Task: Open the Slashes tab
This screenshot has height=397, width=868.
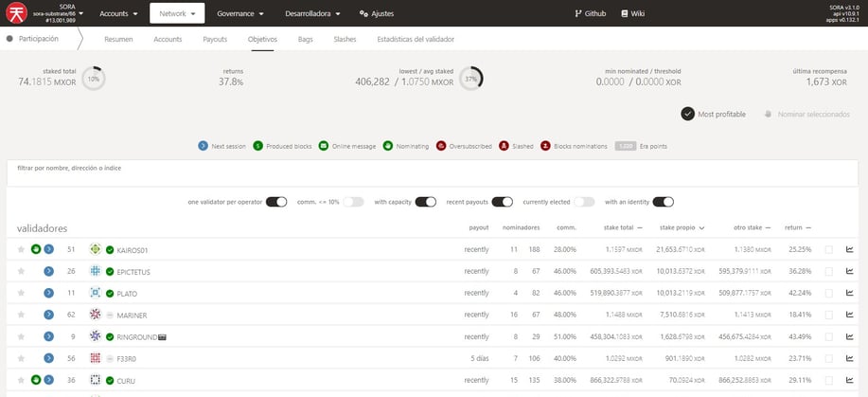Action: pyautogui.click(x=345, y=40)
